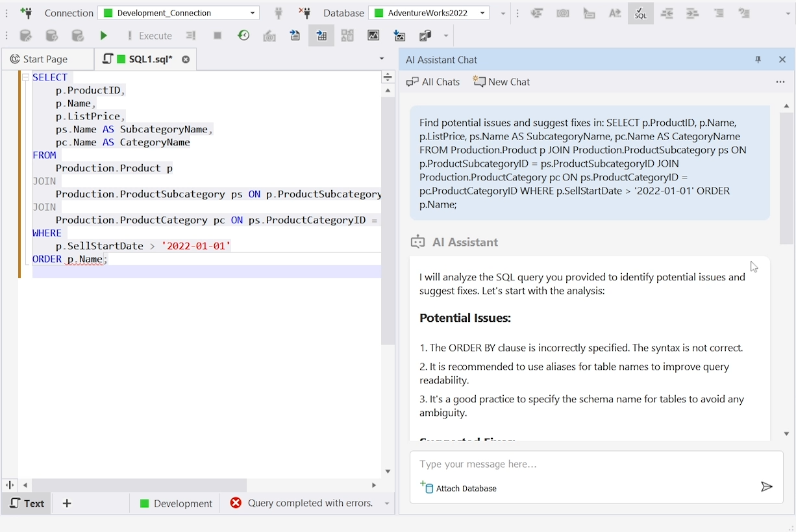Click the [@] parameters icon in top toolbar

point(563,13)
